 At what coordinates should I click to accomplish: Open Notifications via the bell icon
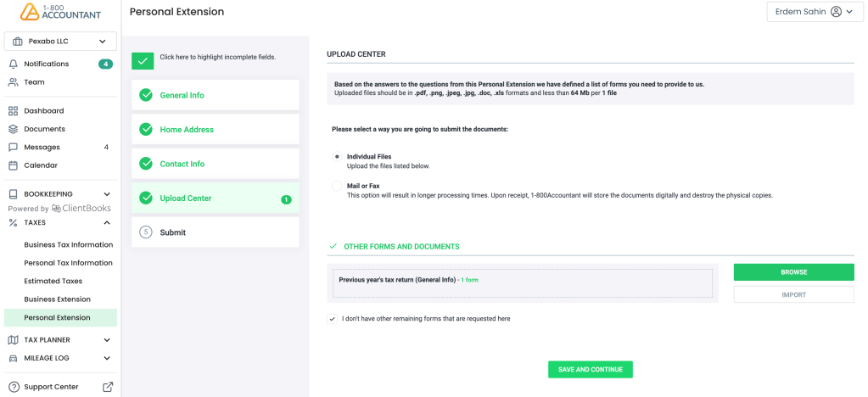tap(14, 64)
